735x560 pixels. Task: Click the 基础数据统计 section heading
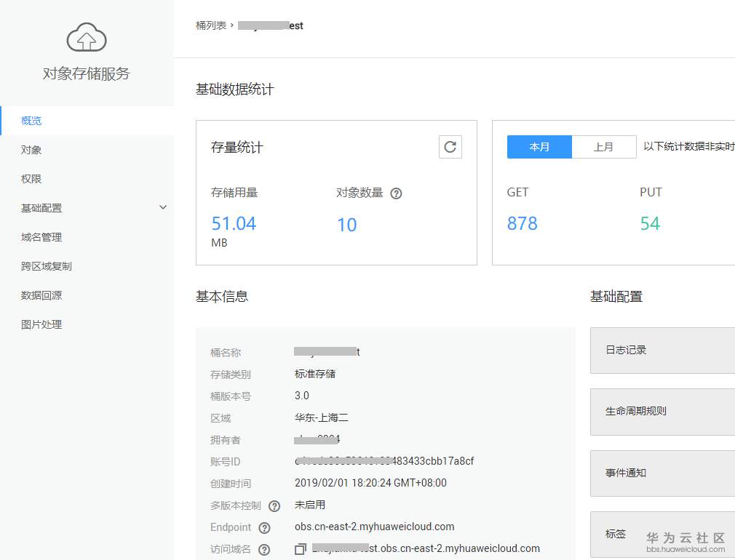234,89
